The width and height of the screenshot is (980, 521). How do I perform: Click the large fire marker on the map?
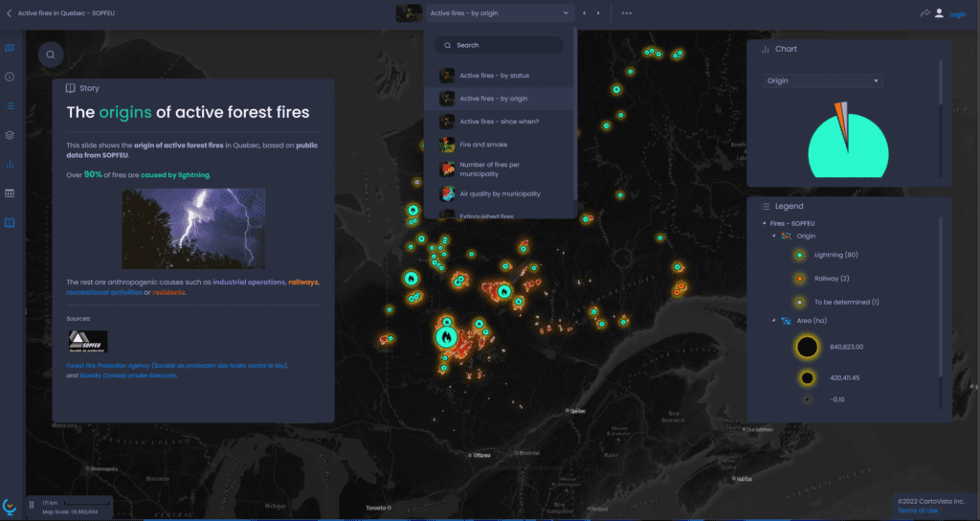coord(446,337)
